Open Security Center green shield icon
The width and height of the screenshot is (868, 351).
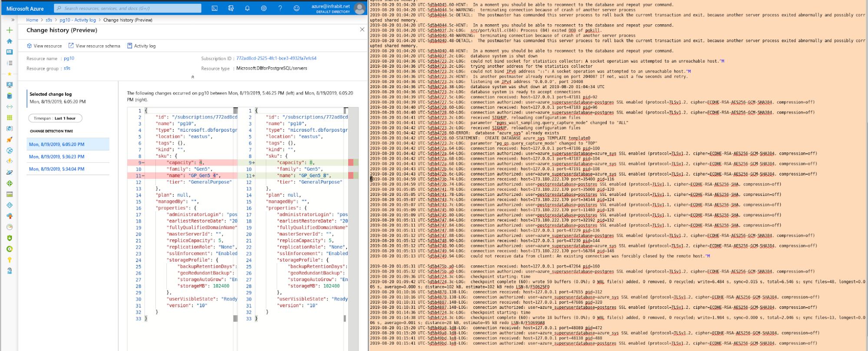[10, 238]
